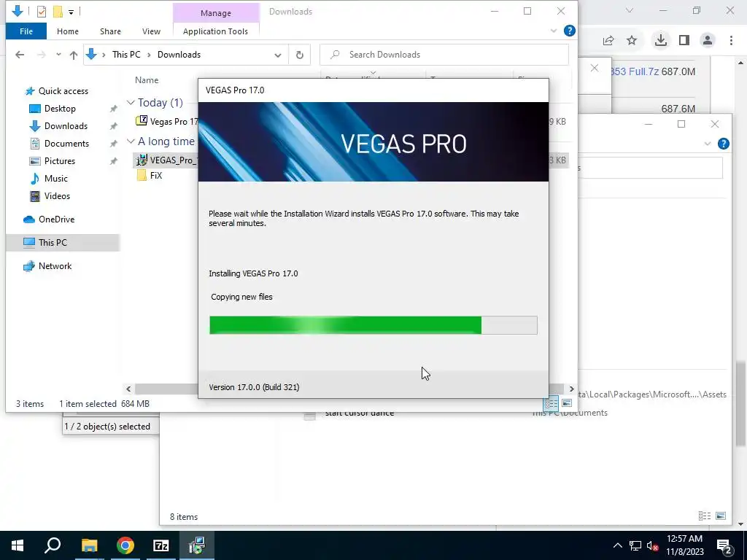Switch Downloads window to large icons view

tap(567, 404)
